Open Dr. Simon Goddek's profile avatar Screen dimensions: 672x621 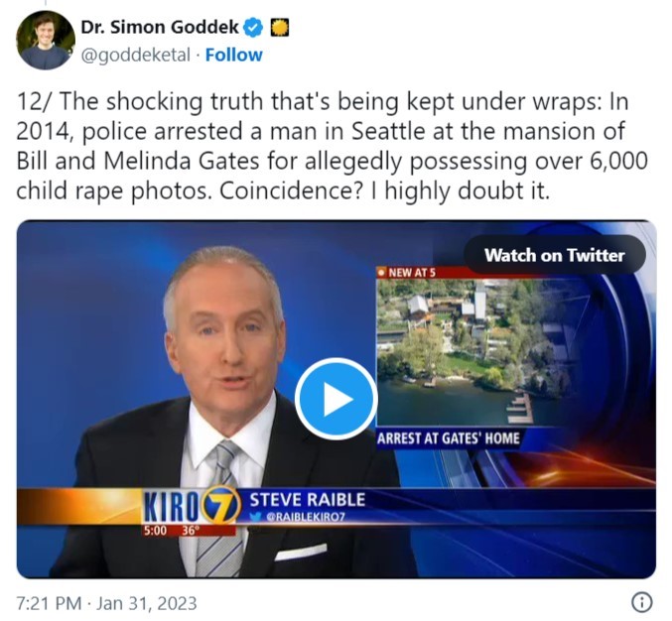[46, 40]
